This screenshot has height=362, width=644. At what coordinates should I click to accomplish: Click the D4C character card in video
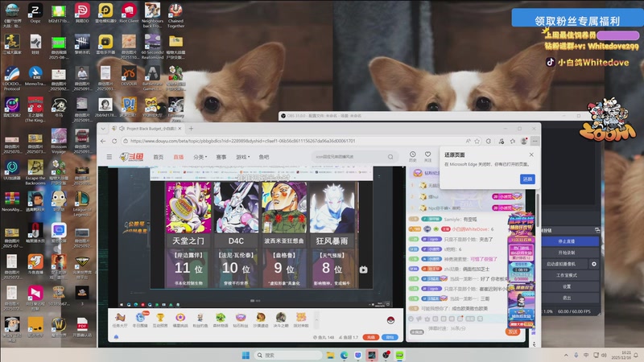(x=236, y=235)
